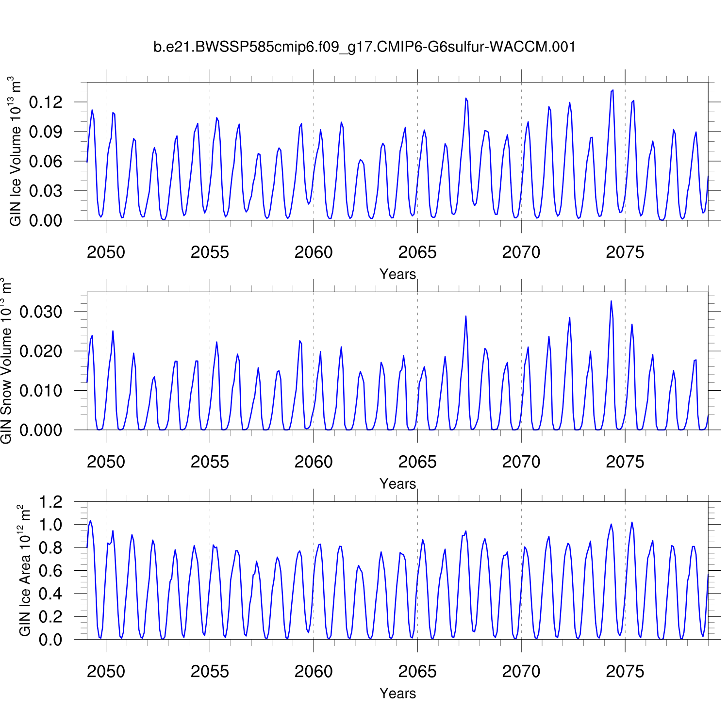This screenshot has height=728, width=728.
Task: Click the 0.030 y-axis value on Snow Volume chart
Action: (x=41, y=312)
